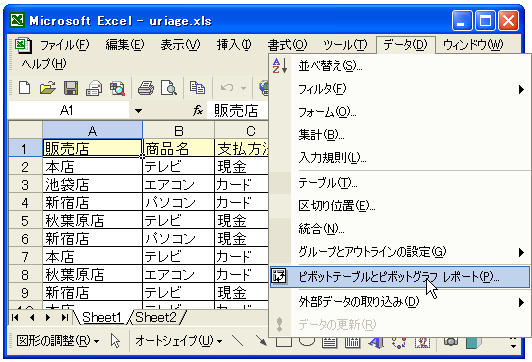This screenshot has width=532, height=362.
Task: Click the drawing toolbar options chevron
Action: (x=513, y=343)
